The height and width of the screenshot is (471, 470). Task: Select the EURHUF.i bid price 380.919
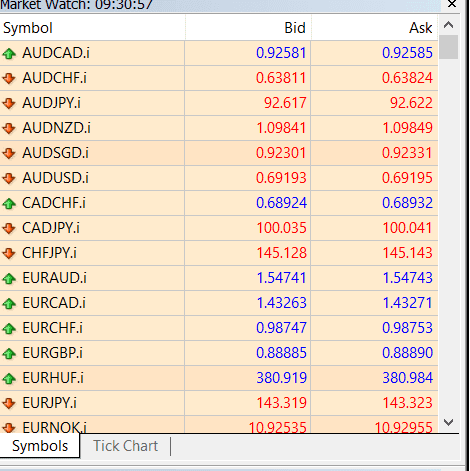281,378
